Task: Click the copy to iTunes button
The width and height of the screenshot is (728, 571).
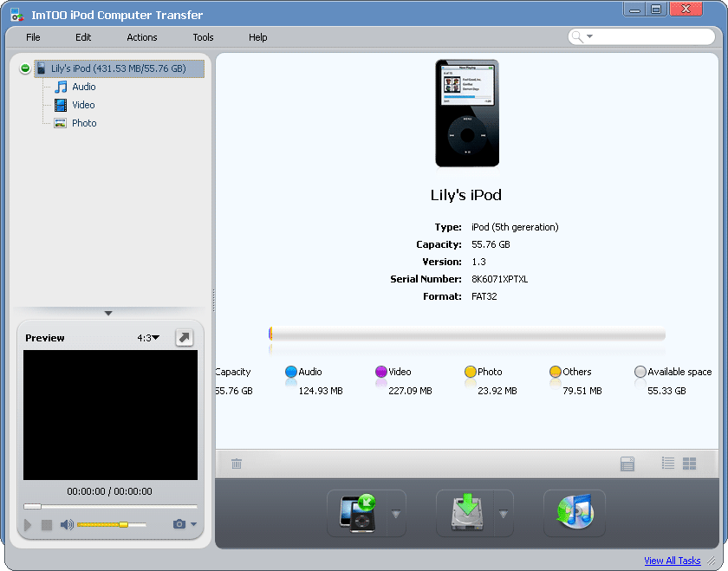Action: point(574,513)
